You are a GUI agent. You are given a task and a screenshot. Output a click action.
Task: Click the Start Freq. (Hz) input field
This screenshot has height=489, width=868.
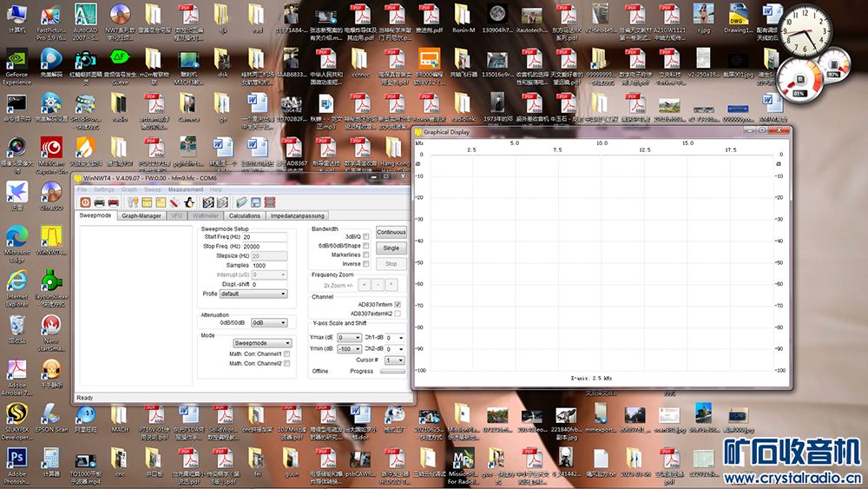[x=265, y=236]
